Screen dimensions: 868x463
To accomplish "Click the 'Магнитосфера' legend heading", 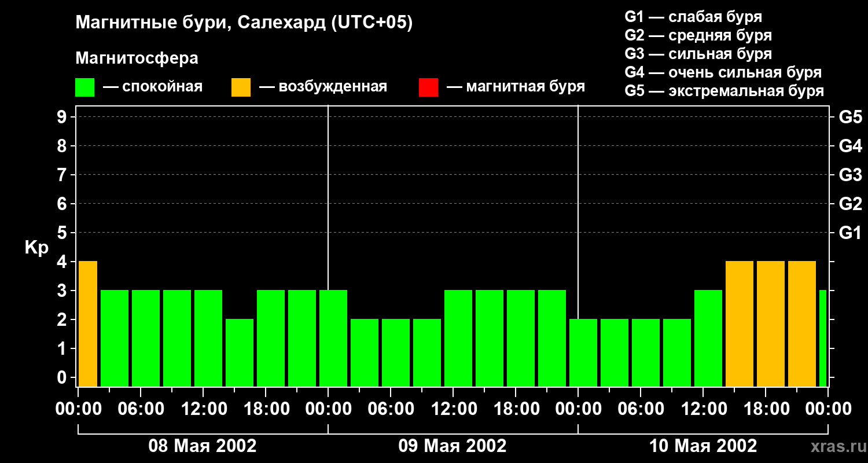I will [137, 58].
